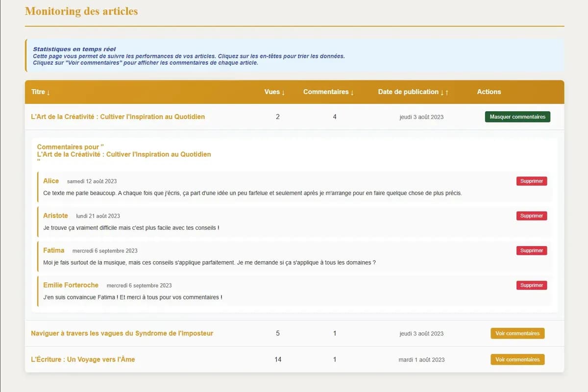Collapse comments with the Masquer commentaires button
This screenshot has height=392, width=588.
click(517, 117)
